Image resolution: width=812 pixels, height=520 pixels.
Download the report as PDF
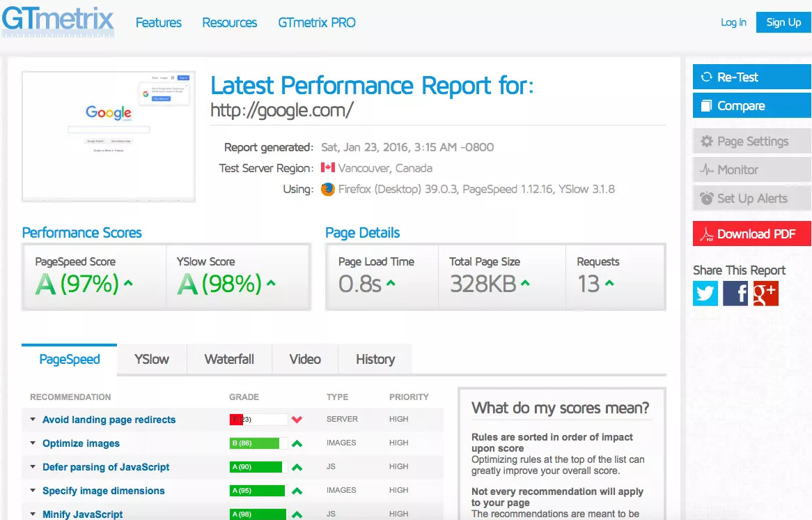(x=752, y=234)
